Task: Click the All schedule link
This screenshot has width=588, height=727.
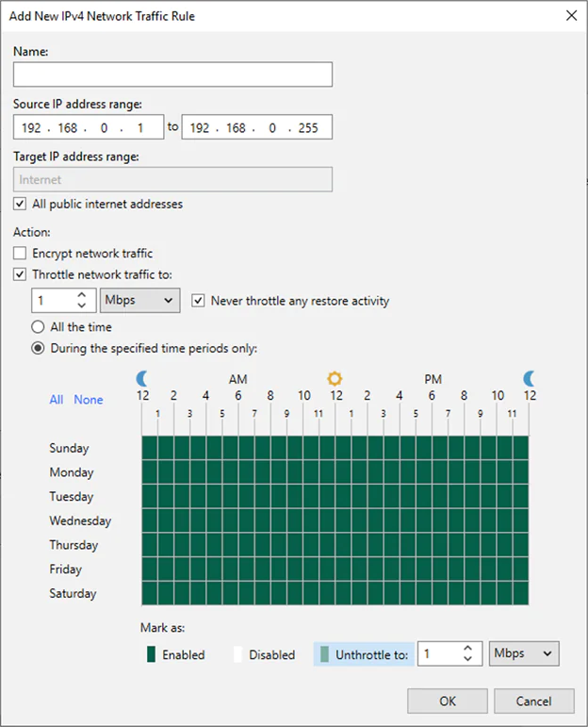Action: coord(57,400)
